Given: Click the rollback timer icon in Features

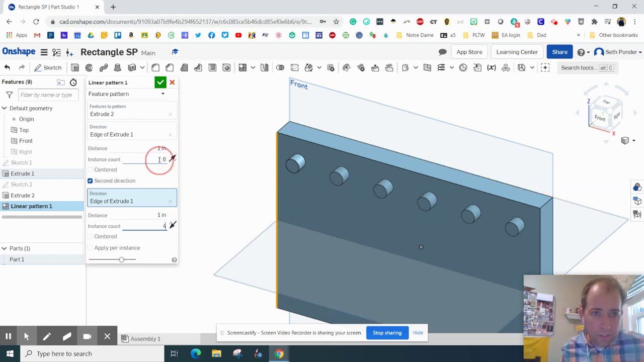Looking at the screenshot, I should click(x=73, y=82).
